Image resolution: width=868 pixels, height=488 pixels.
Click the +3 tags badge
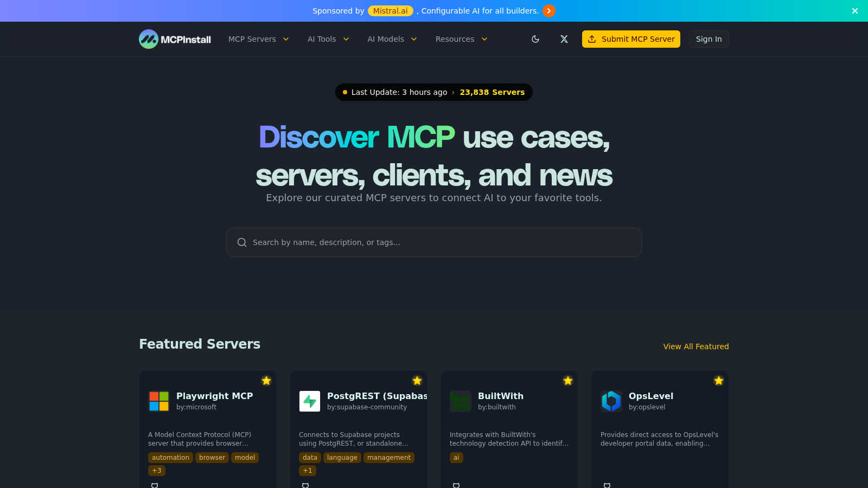[157, 471]
